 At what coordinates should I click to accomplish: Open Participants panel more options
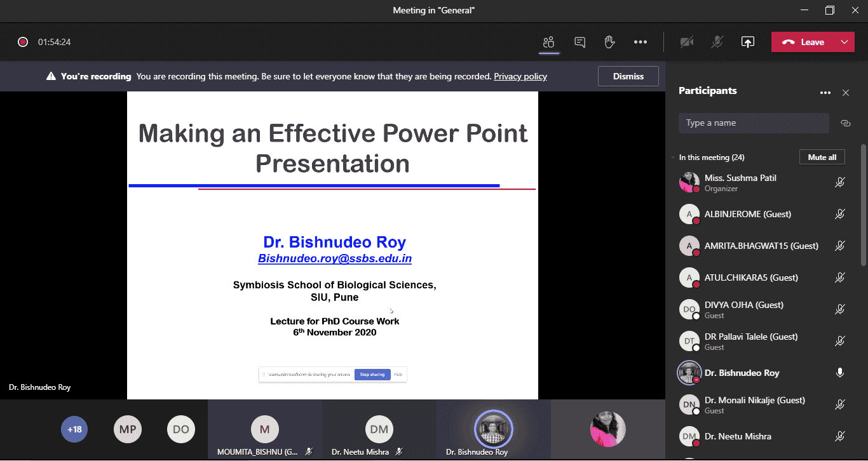pyautogui.click(x=825, y=93)
